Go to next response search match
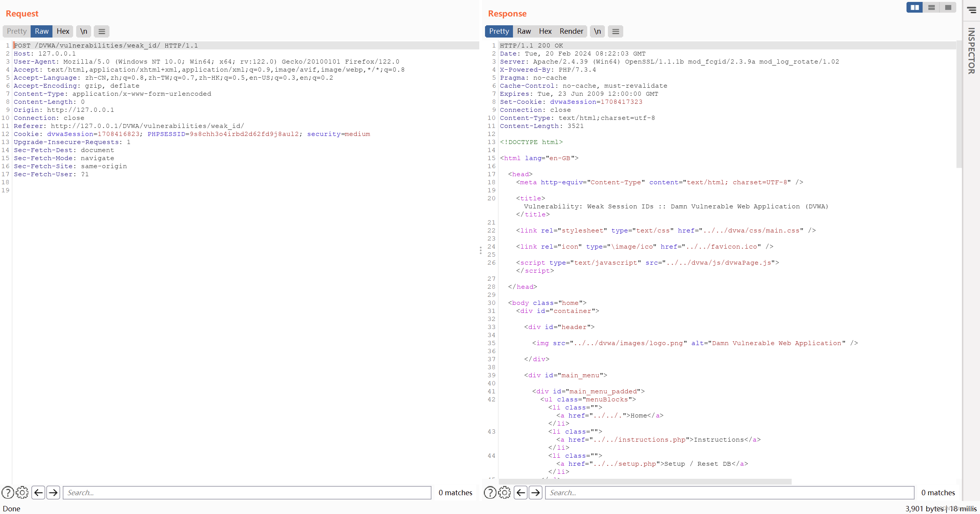The width and height of the screenshot is (980, 514). [x=536, y=493]
